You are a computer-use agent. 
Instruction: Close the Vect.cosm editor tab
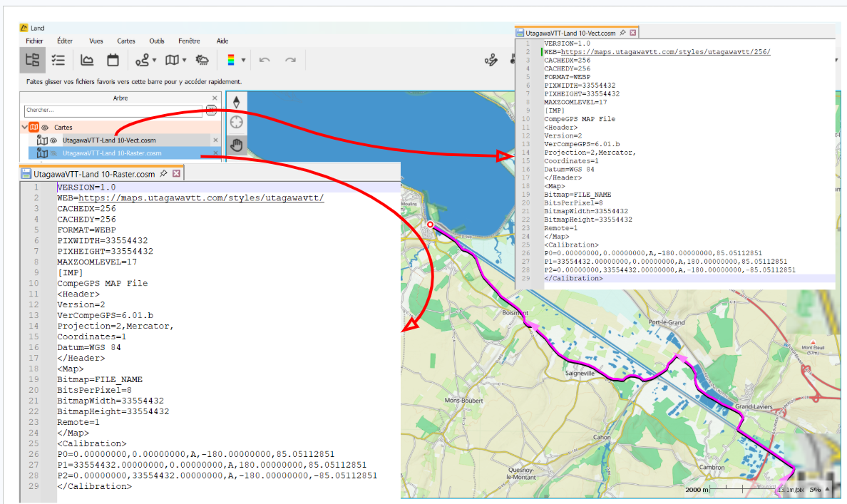pyautogui.click(x=632, y=32)
